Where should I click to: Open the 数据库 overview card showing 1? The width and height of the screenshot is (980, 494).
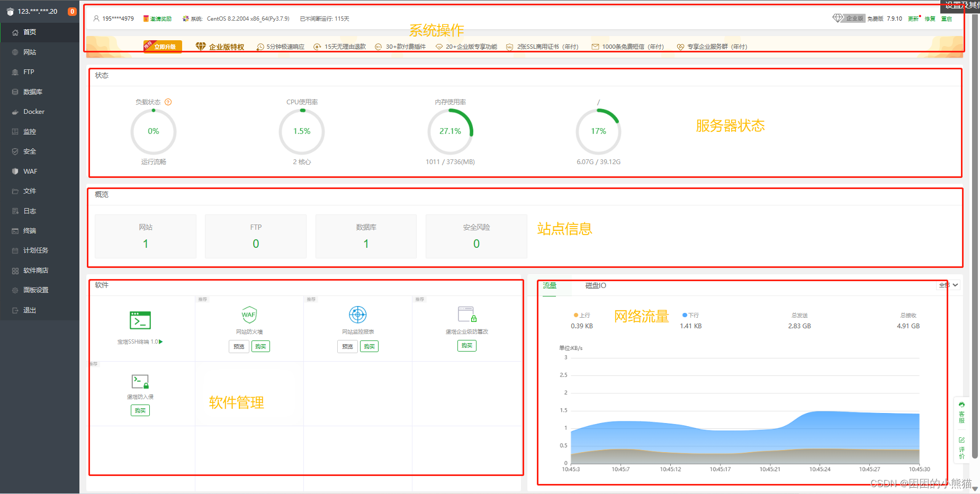366,236
